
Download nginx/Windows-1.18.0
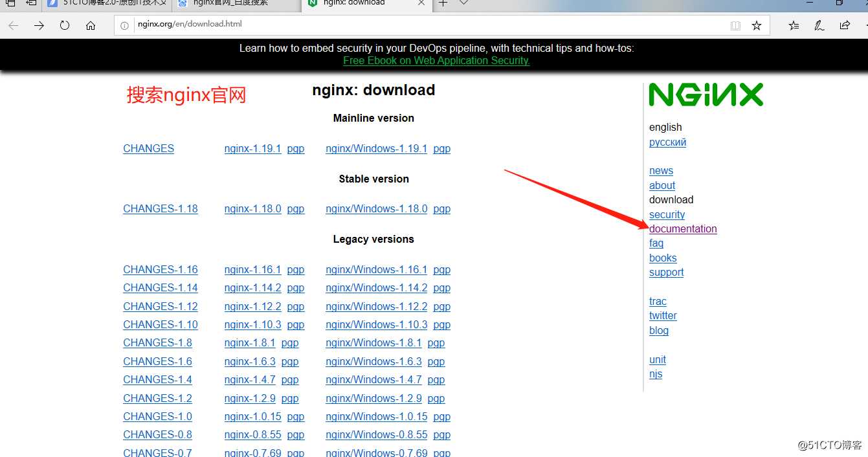(376, 208)
